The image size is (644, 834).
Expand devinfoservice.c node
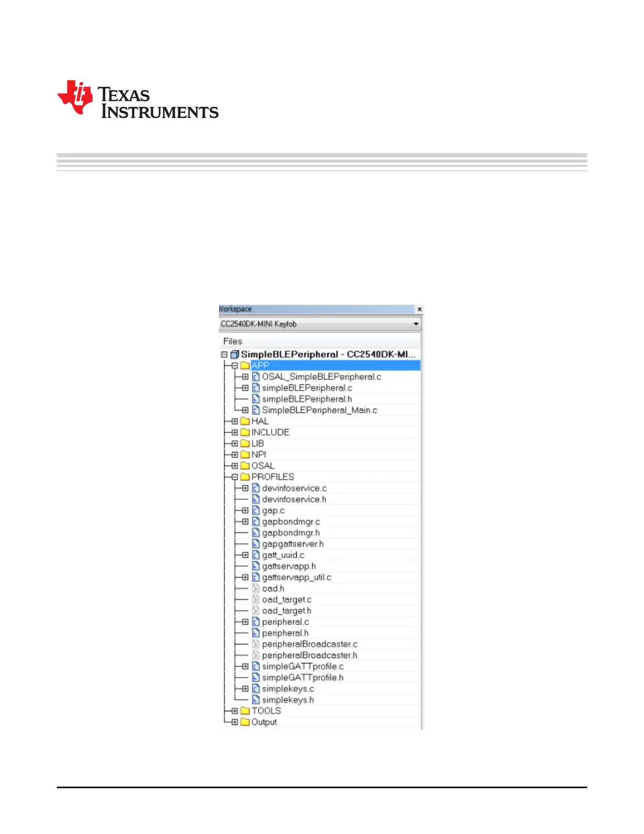pyautogui.click(x=245, y=488)
